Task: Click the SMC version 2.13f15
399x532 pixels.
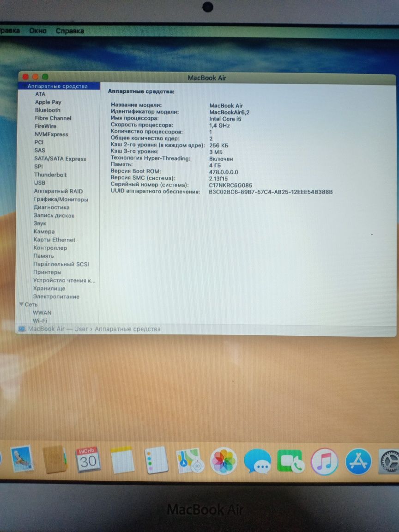Action: pos(218,178)
